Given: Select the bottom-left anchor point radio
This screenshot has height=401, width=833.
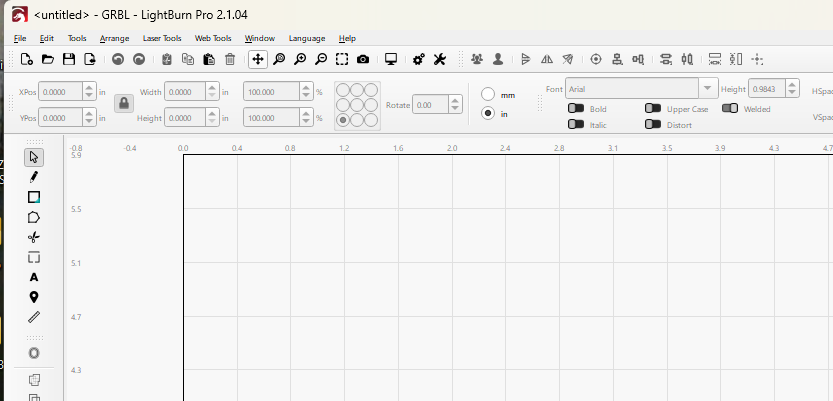Looking at the screenshot, I should pos(343,120).
